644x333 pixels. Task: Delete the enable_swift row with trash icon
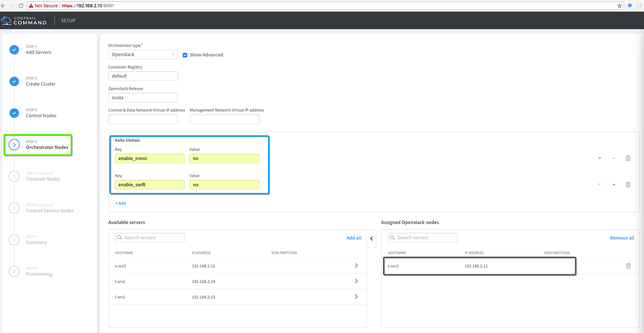628,184
